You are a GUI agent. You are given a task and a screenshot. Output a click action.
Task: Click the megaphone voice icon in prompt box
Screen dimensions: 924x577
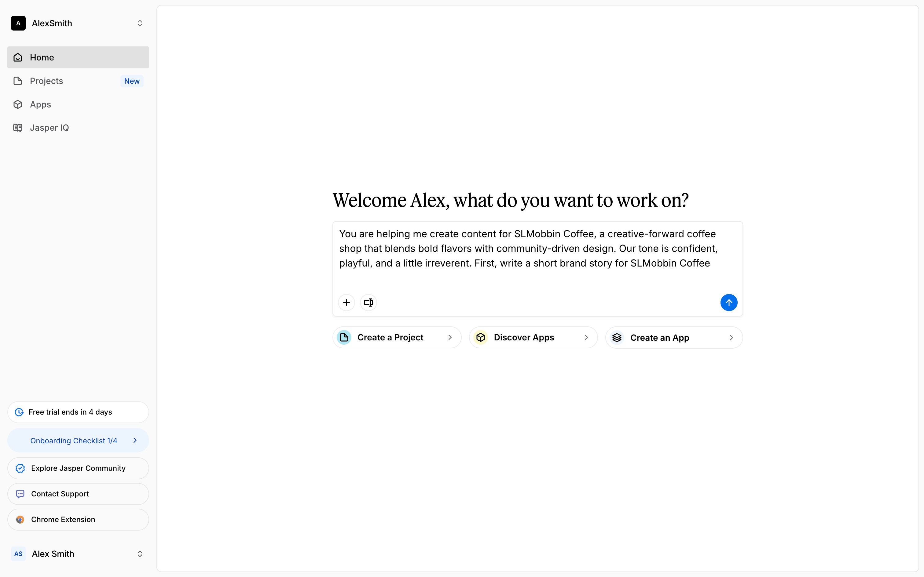(369, 303)
